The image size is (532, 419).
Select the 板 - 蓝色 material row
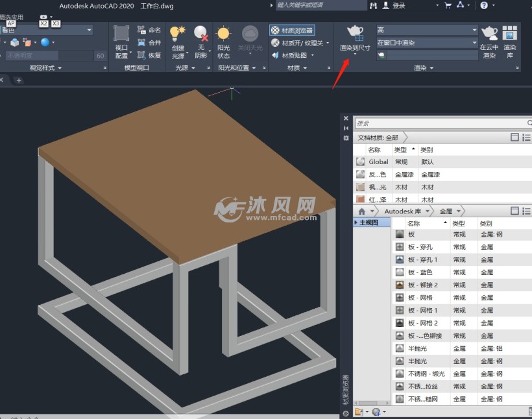coord(462,272)
